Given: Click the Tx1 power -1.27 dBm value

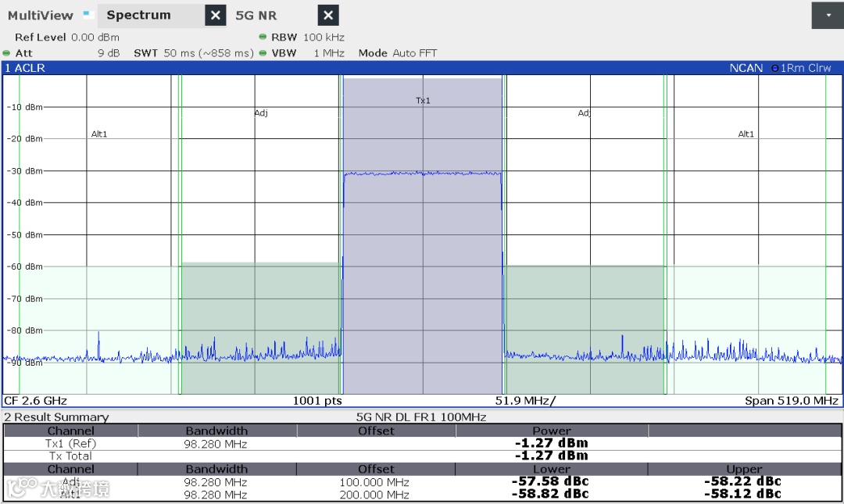Looking at the screenshot, I should coord(552,443).
